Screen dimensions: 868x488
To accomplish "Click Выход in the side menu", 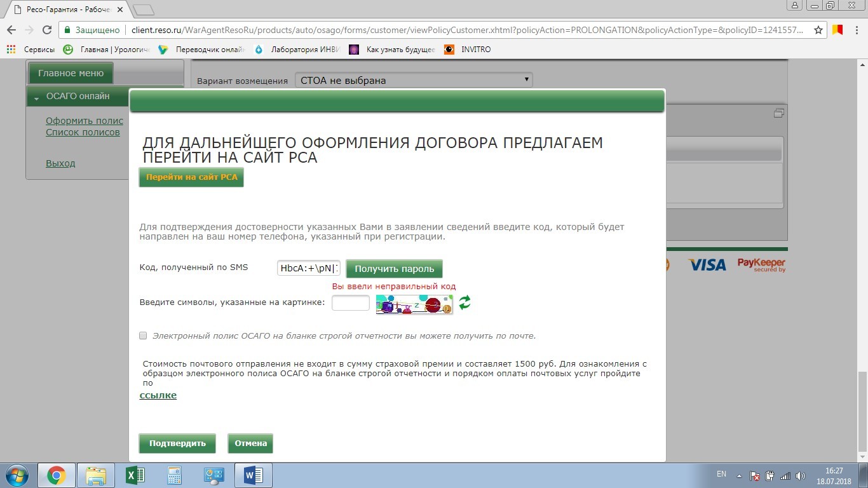I will click(x=60, y=163).
